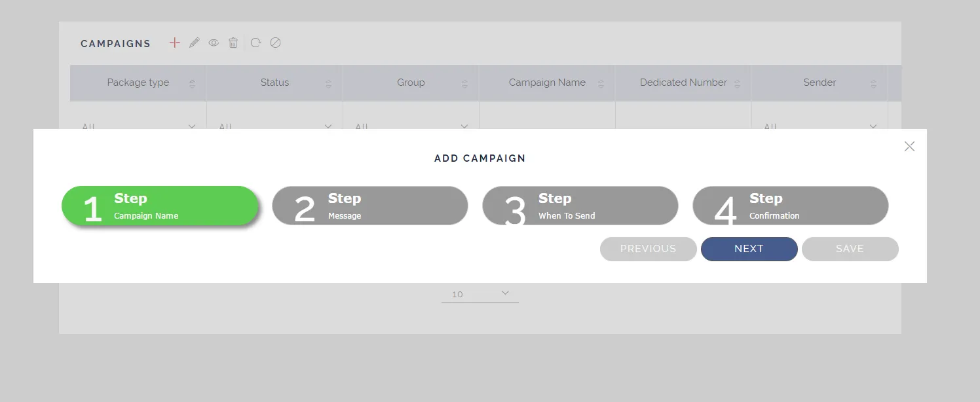Open the rows-per-page dropdown showing 10
The image size is (980, 402).
(480, 294)
